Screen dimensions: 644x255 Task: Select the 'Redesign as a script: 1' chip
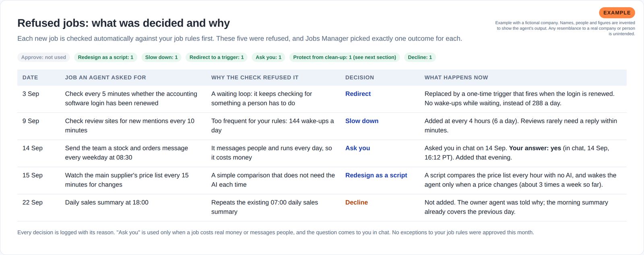(105, 57)
